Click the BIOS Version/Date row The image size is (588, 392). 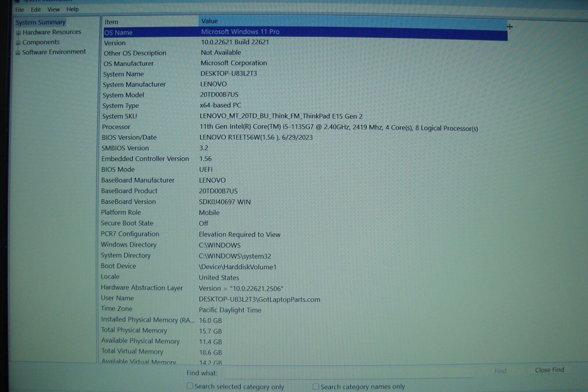point(305,138)
